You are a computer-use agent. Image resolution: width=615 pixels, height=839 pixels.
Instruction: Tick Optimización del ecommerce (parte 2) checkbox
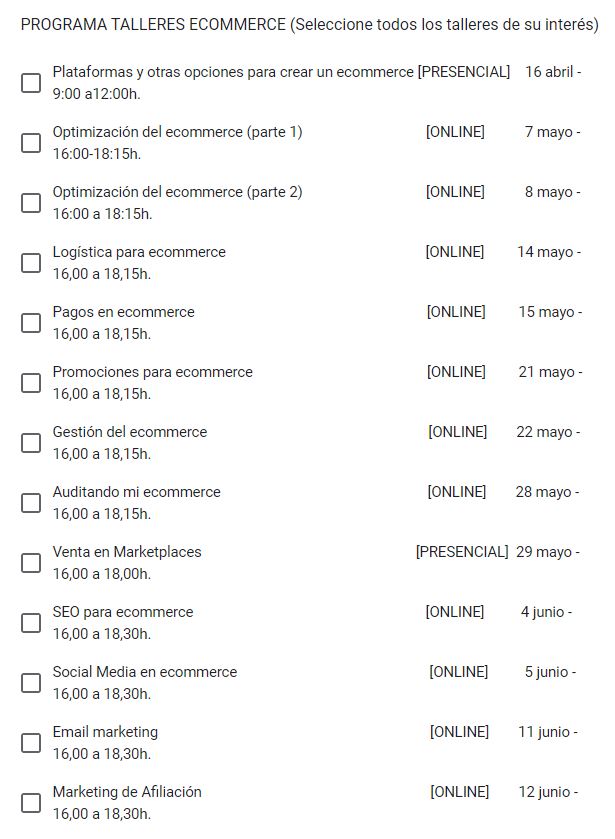[x=31, y=203]
